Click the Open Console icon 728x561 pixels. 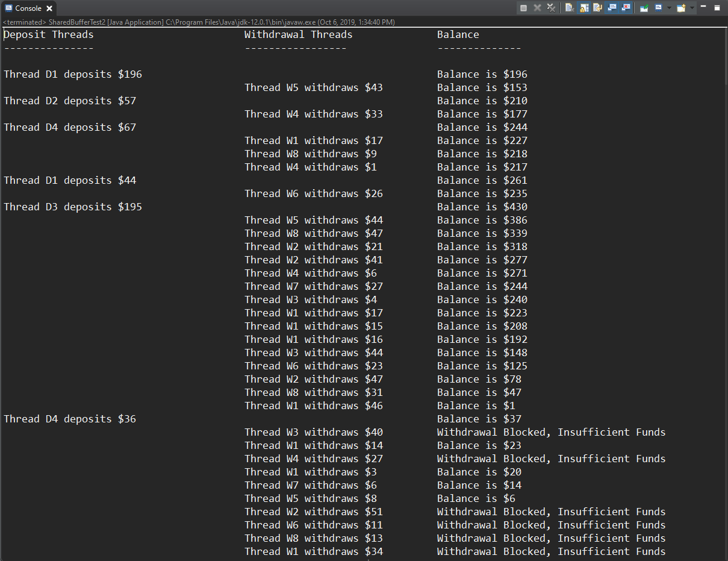click(x=681, y=8)
